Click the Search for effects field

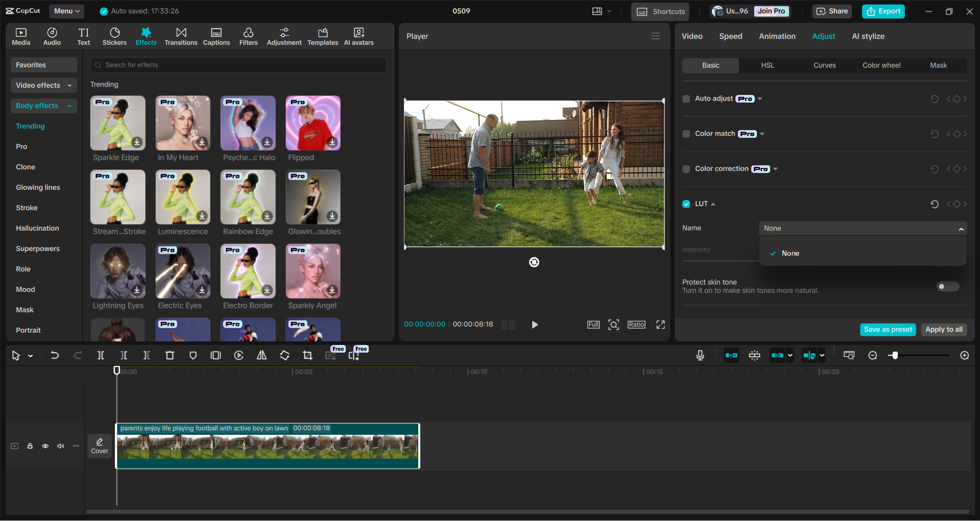tap(238, 65)
